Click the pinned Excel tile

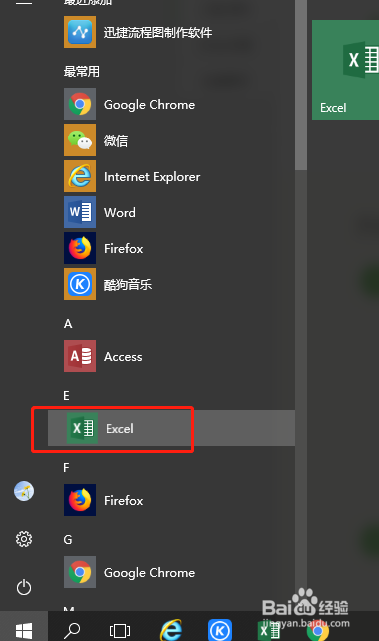[x=345, y=70]
